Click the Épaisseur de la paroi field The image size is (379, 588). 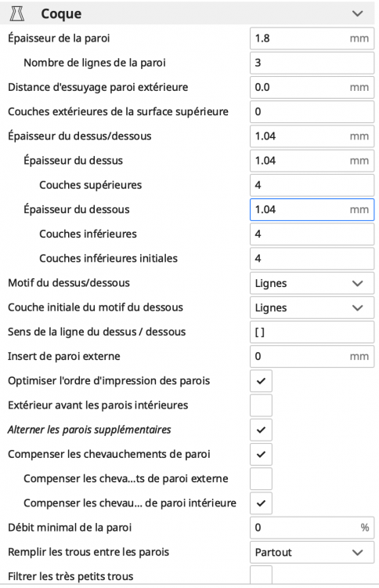(x=312, y=38)
